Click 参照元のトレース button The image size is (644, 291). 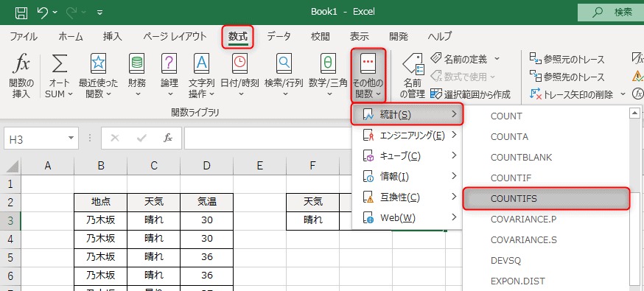click(567, 59)
